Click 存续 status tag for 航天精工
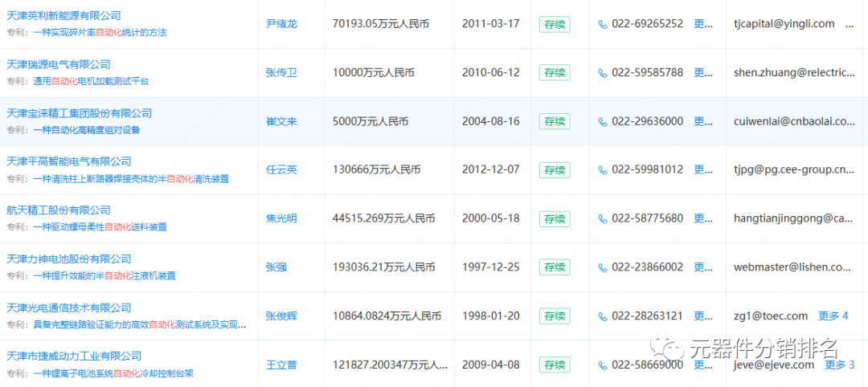The width and height of the screenshot is (868, 387). (x=555, y=218)
